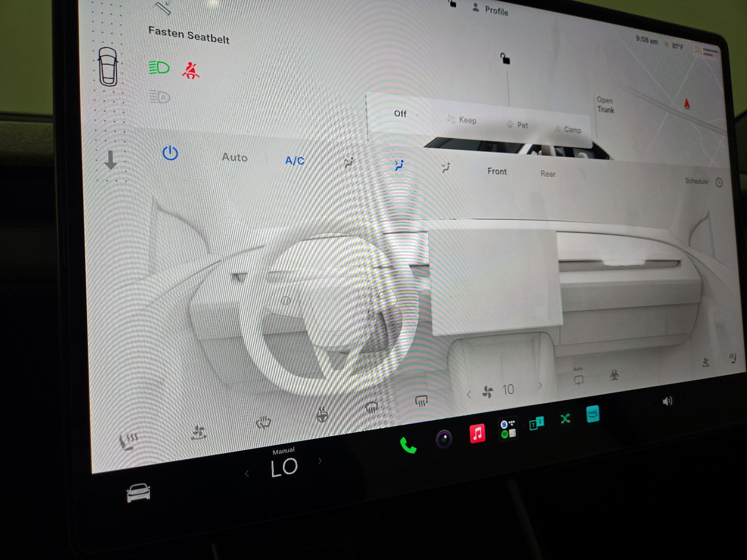Tap the 81°F outside temperature reading
Image resolution: width=747 pixels, height=560 pixels.
click(x=677, y=47)
